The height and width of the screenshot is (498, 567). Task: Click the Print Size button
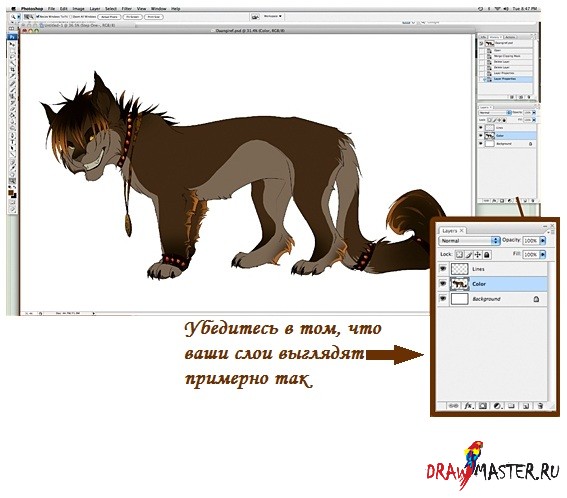tap(154, 17)
